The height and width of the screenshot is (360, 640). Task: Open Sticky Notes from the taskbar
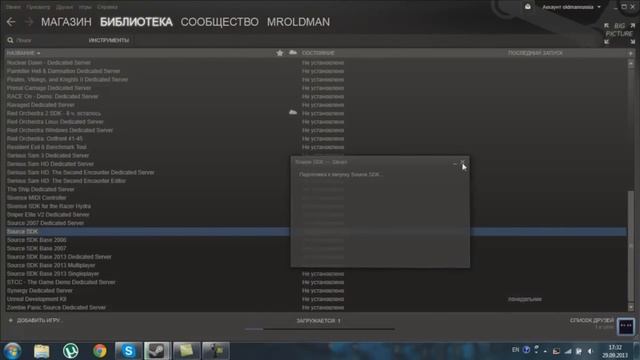[x=187, y=351]
